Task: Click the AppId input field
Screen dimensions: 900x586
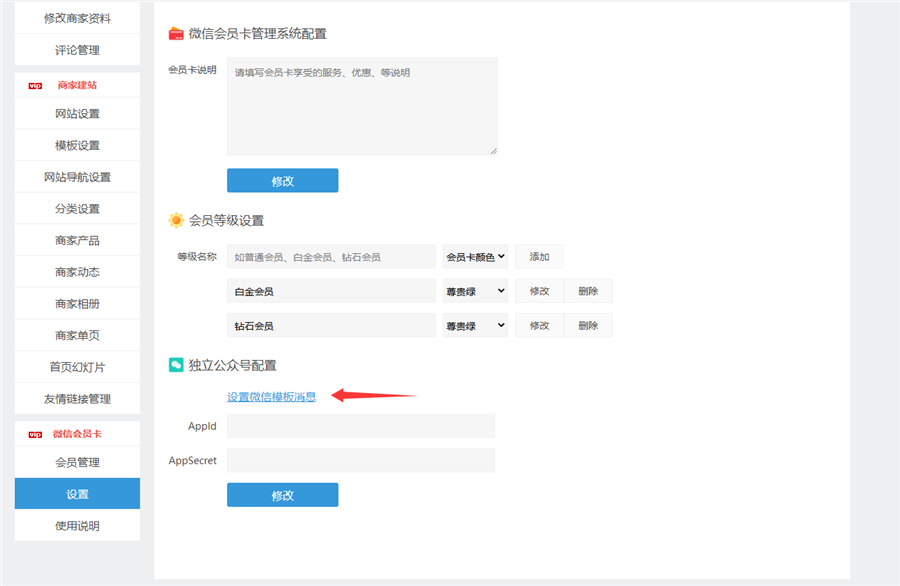Action: 360,426
